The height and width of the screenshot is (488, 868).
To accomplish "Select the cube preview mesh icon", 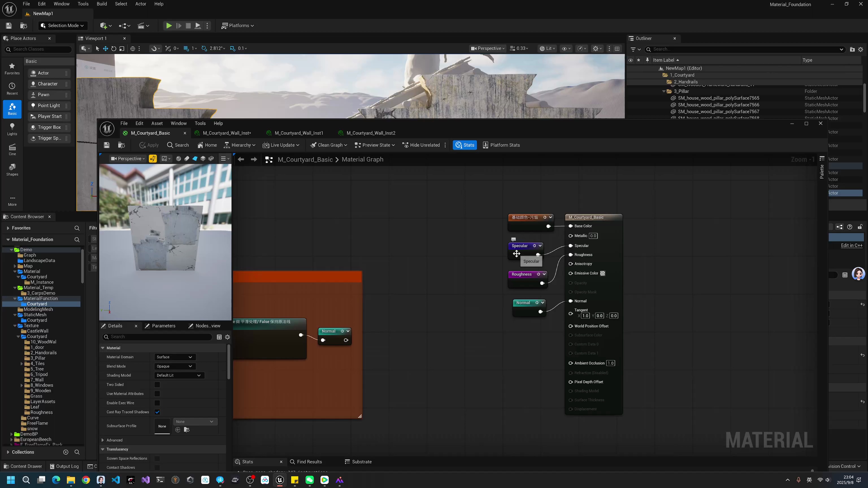I will click(203, 159).
